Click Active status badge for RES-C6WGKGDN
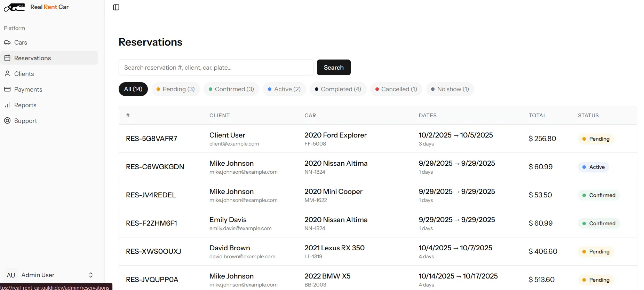This screenshot has width=644, height=290. coord(594,167)
